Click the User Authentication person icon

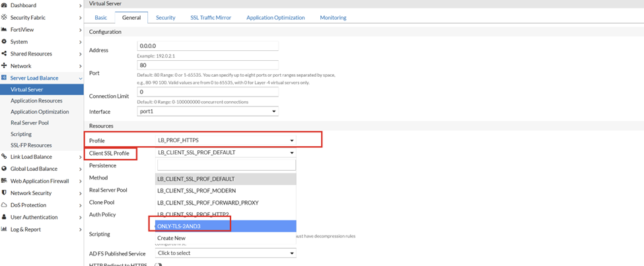4,217
